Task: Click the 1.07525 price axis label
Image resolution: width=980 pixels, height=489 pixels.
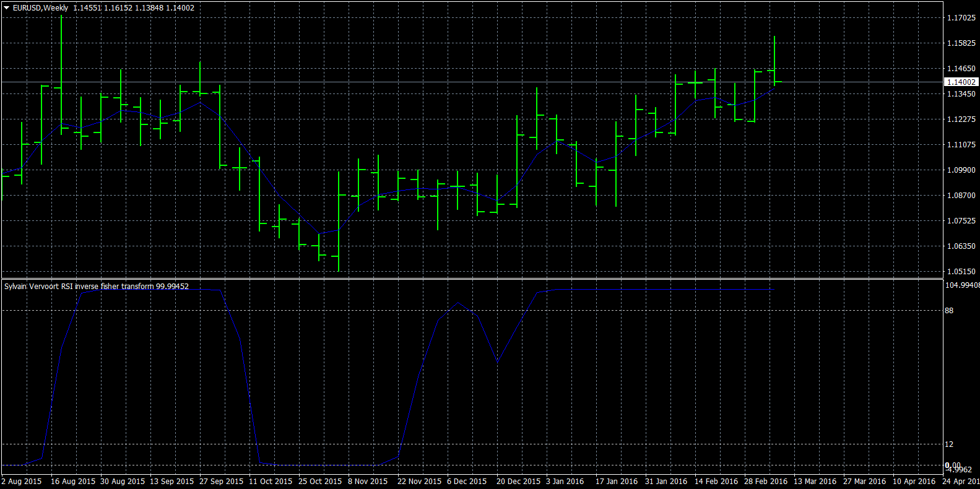Action: (961, 221)
